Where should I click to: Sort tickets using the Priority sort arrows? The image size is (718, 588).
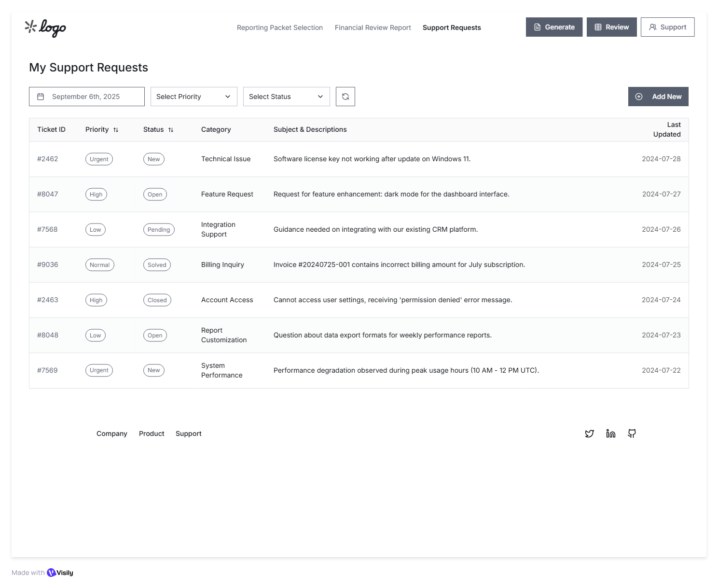[116, 130]
